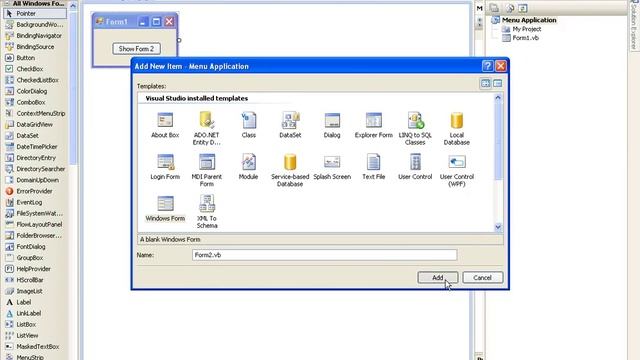The image size is (640, 360).
Task: Select BackgroundWorker in the Toolbox
Action: tap(35, 24)
